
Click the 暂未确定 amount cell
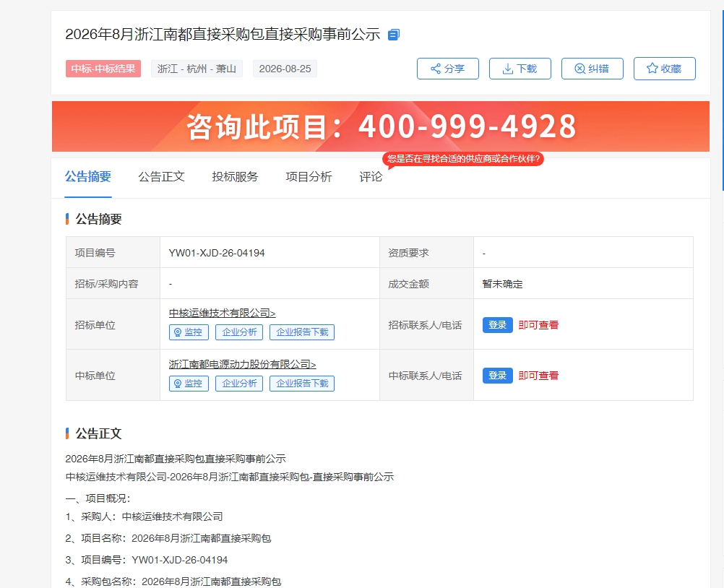tap(583, 283)
